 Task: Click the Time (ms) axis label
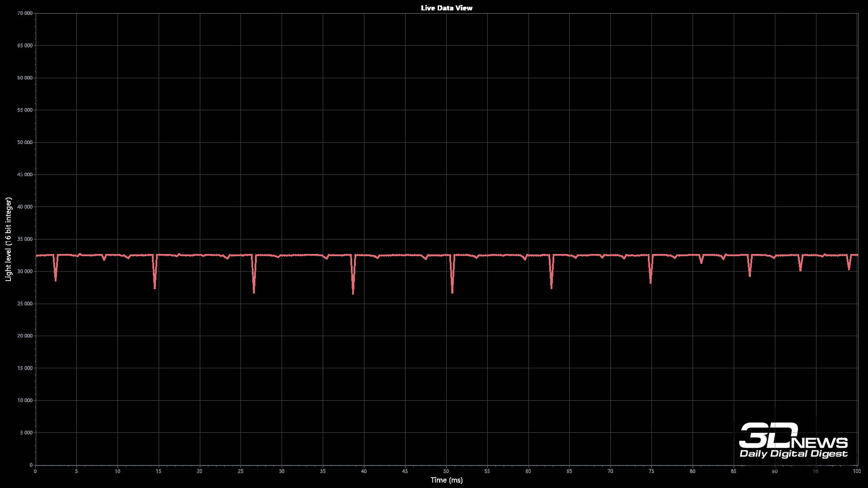pos(446,480)
